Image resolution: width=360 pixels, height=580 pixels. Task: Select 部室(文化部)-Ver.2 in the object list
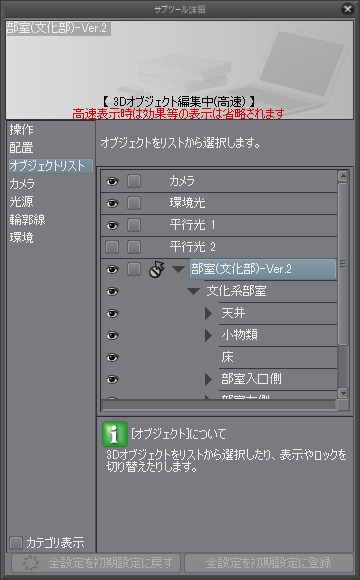(263, 269)
